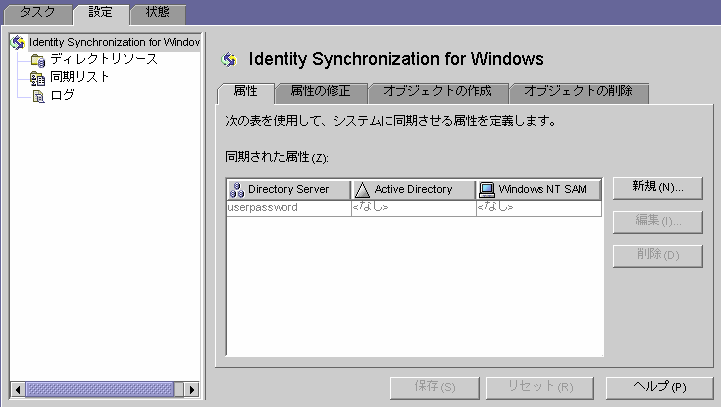Click the 削除(D) button

658,256
